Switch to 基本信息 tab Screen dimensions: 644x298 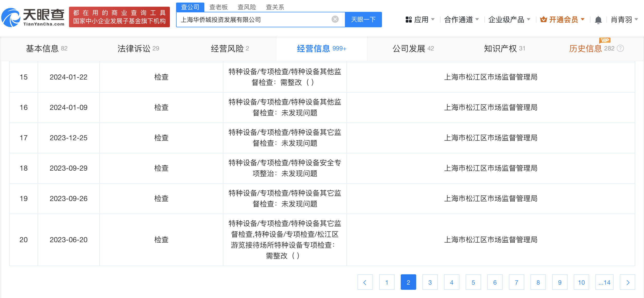47,48
